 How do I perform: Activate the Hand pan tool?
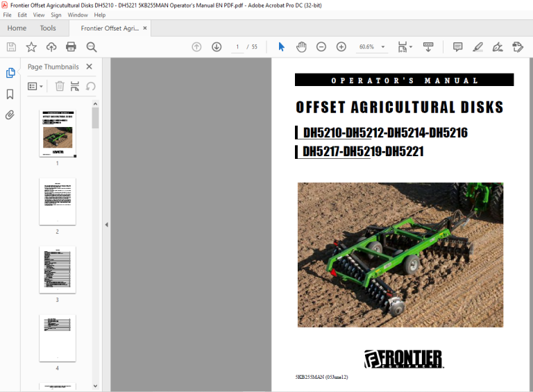pyautogui.click(x=301, y=47)
